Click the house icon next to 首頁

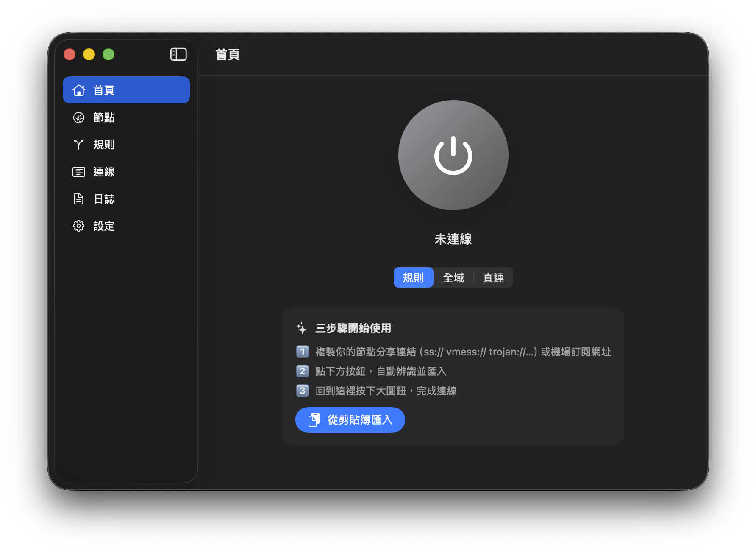(79, 90)
